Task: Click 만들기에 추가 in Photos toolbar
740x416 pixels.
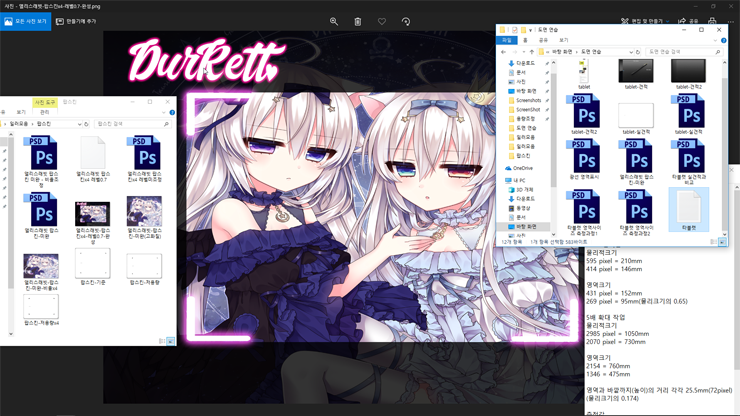Action: (x=76, y=22)
